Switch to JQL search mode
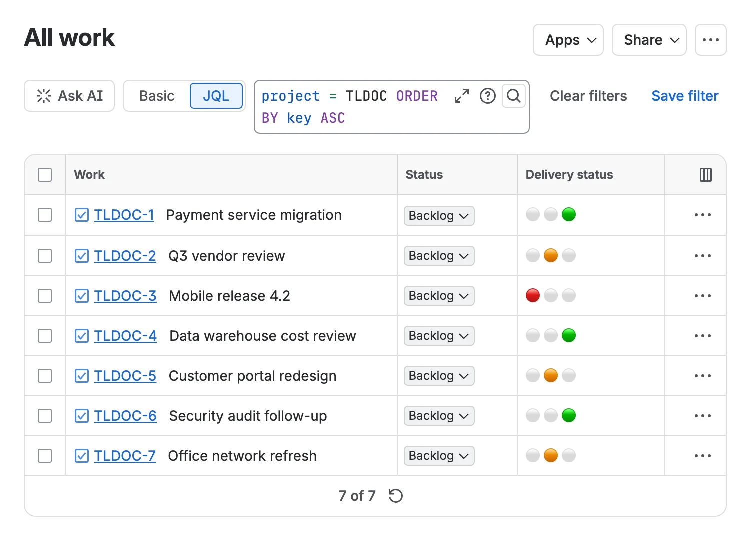 click(x=216, y=96)
